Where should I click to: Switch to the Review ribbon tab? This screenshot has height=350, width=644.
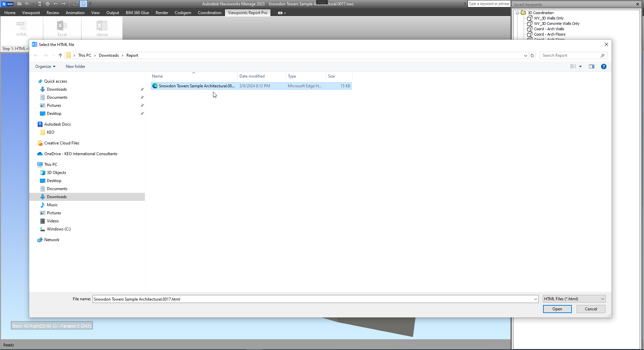coord(53,13)
